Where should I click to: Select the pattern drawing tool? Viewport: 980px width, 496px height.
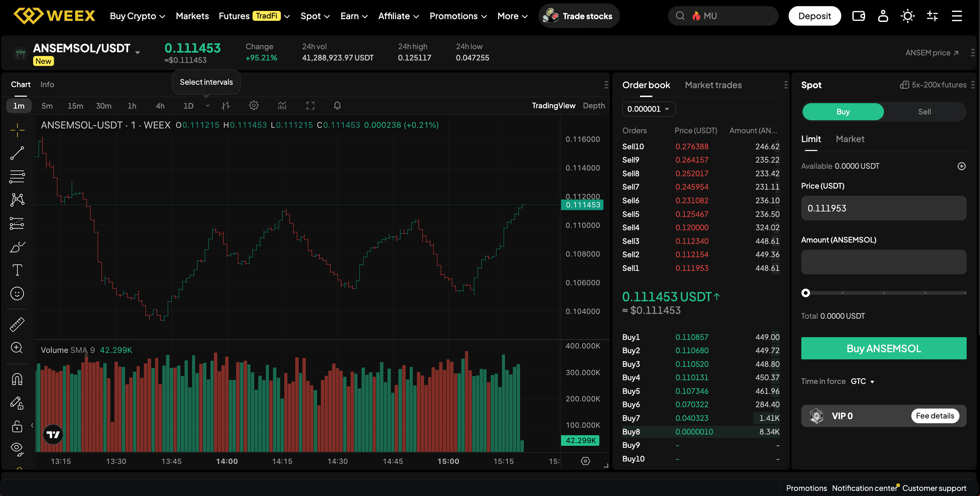(x=17, y=200)
